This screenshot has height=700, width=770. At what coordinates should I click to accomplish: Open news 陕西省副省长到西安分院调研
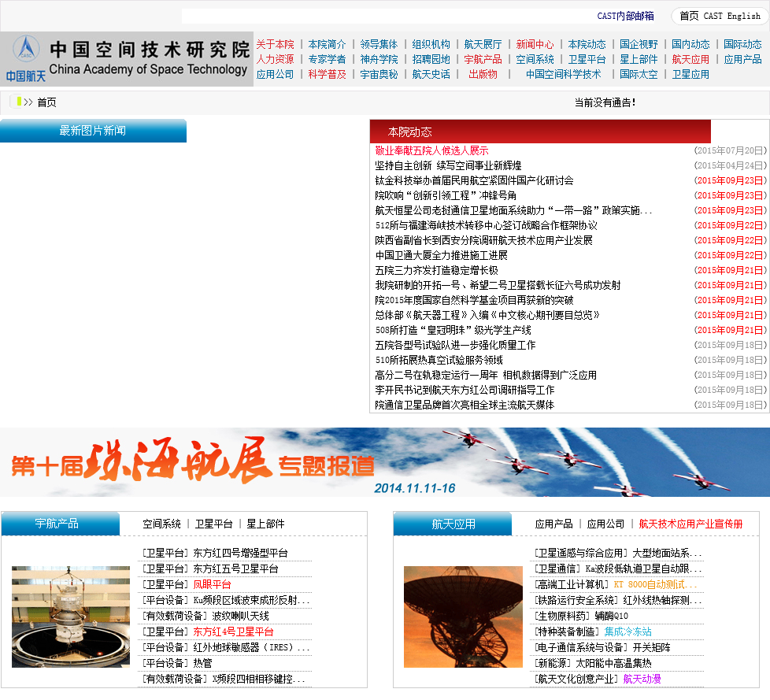(483, 241)
